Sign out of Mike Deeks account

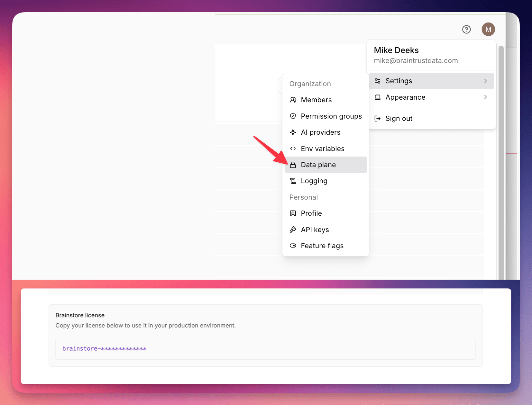point(399,118)
